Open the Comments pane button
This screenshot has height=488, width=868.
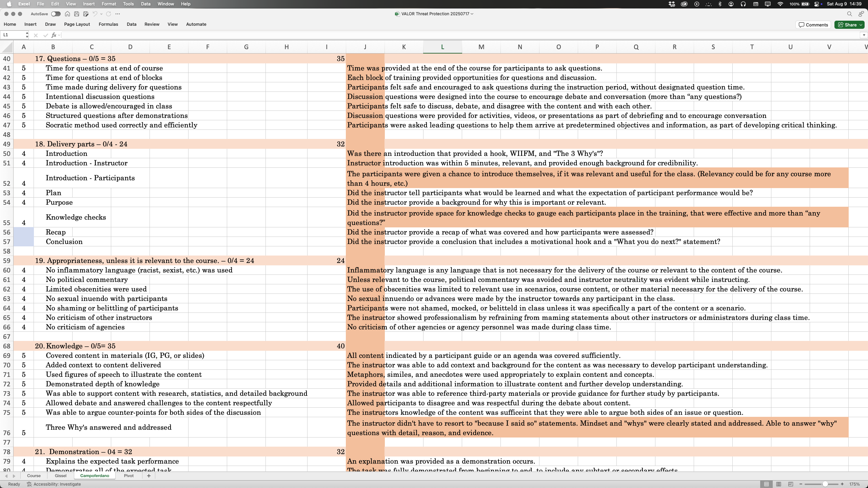click(813, 25)
